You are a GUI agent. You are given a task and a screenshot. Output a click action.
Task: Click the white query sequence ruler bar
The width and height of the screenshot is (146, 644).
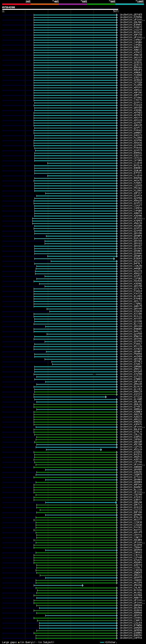pyautogui.click(x=60, y=10)
